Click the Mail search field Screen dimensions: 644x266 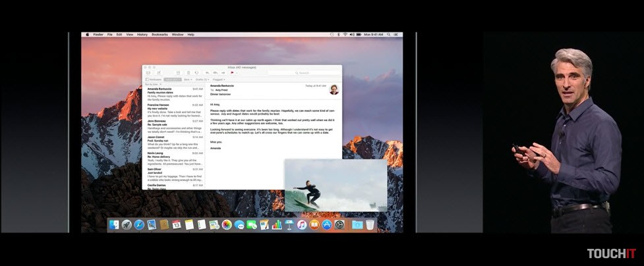pyautogui.click(x=303, y=73)
